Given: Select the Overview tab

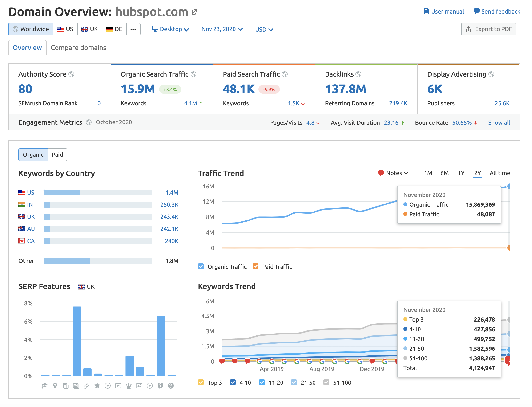Looking at the screenshot, I should pos(27,48).
